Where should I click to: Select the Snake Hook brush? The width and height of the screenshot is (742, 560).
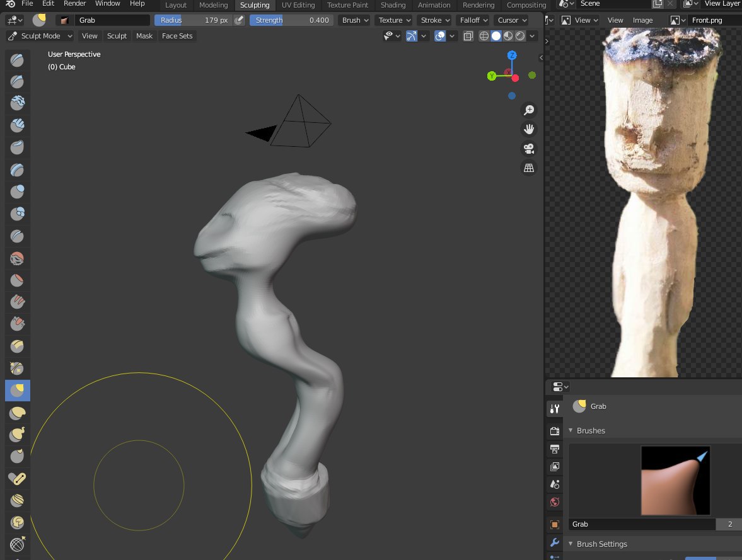[x=18, y=434]
